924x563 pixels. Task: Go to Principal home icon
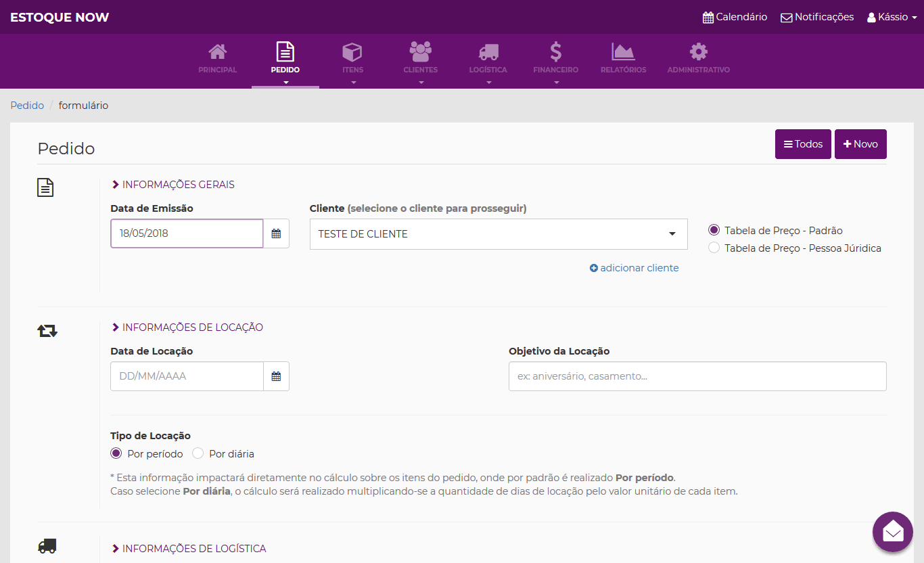point(218,52)
